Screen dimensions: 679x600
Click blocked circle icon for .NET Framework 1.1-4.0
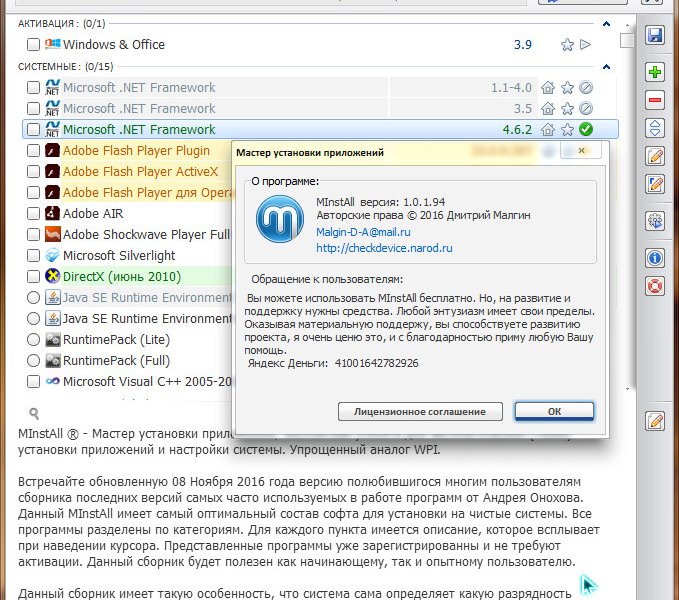coord(586,87)
